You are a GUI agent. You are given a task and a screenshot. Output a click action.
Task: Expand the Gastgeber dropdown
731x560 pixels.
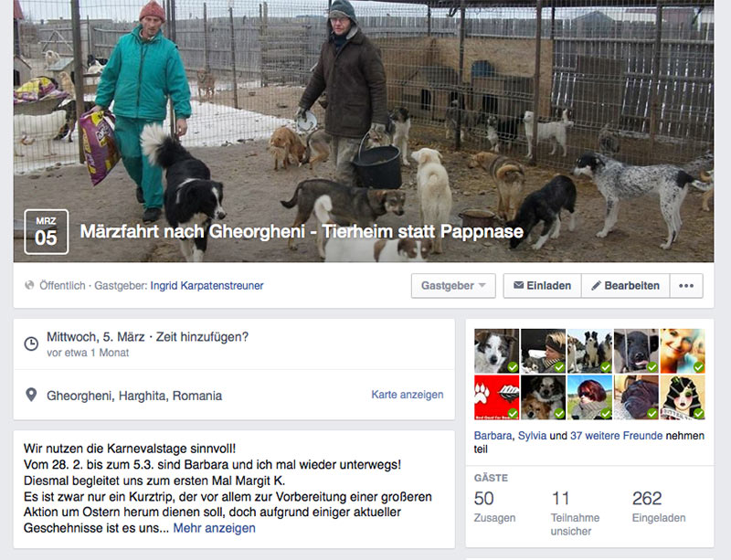(453, 286)
